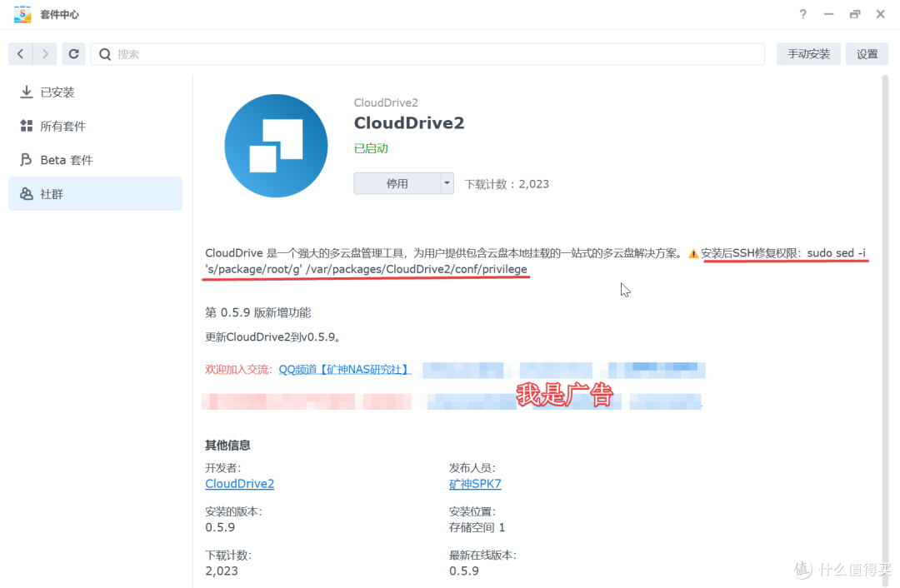Image resolution: width=900 pixels, height=588 pixels.
Task: Go back to the previous page
Action: point(21,54)
